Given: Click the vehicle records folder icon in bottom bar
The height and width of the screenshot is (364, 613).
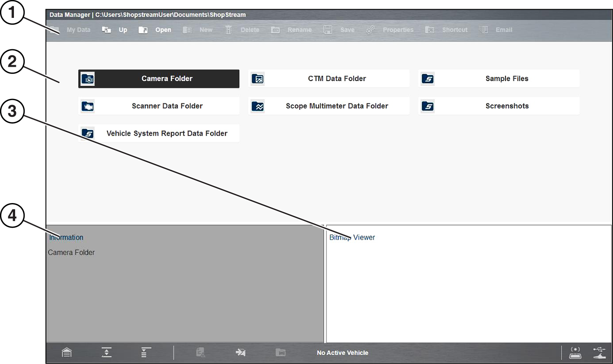Looking at the screenshot, I should pos(280,352).
